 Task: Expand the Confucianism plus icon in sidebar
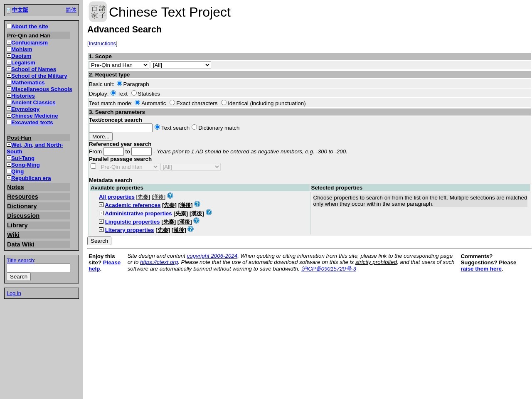(9, 42)
